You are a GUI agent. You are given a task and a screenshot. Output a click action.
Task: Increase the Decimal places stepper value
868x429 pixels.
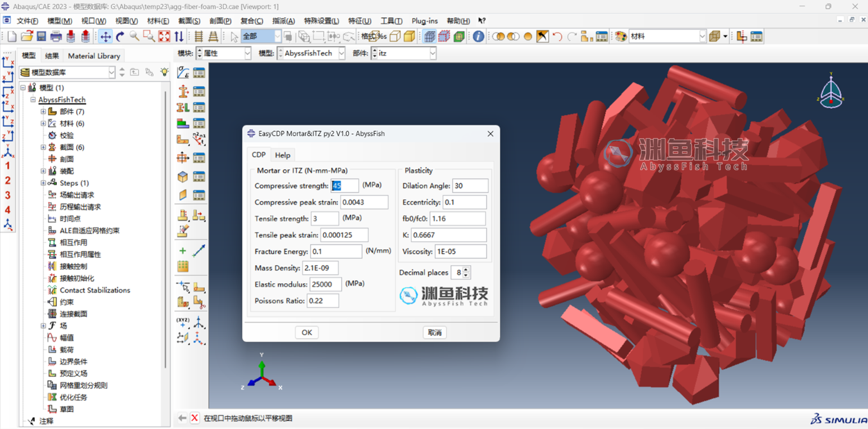pos(466,270)
